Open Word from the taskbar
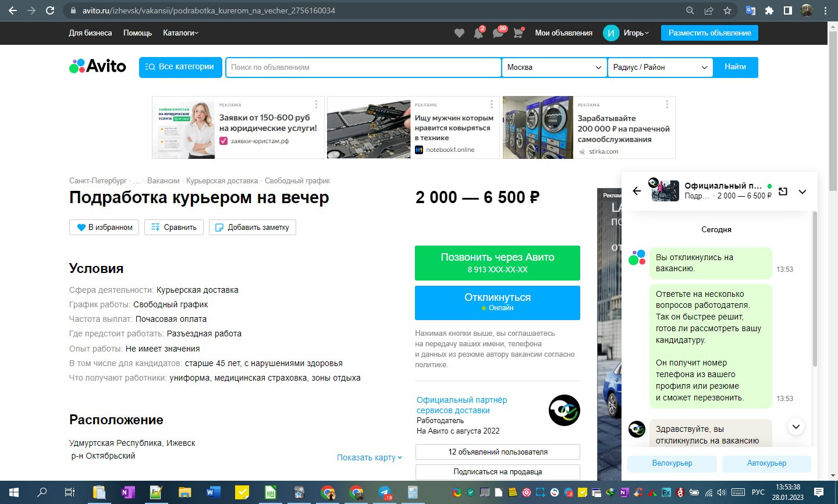This screenshot has height=504, width=838. pos(214,492)
